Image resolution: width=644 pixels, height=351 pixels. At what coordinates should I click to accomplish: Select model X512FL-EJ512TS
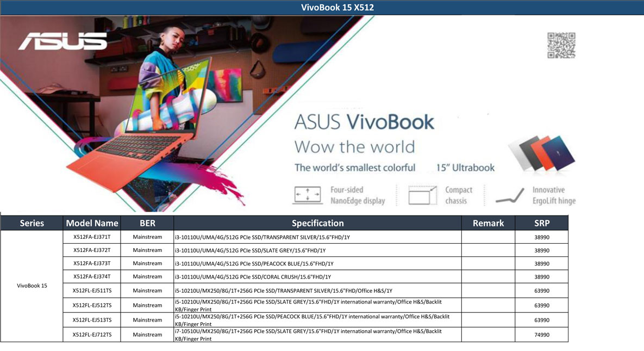pos(92,305)
